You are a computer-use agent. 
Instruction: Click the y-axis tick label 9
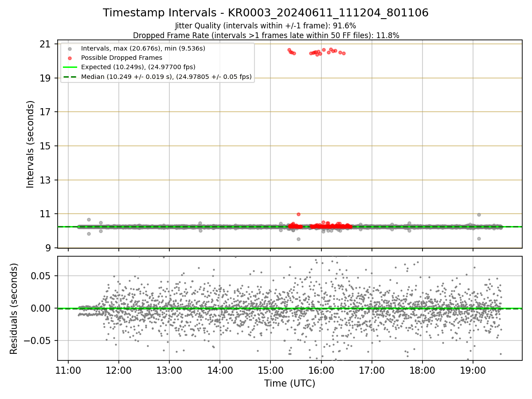(47, 248)
